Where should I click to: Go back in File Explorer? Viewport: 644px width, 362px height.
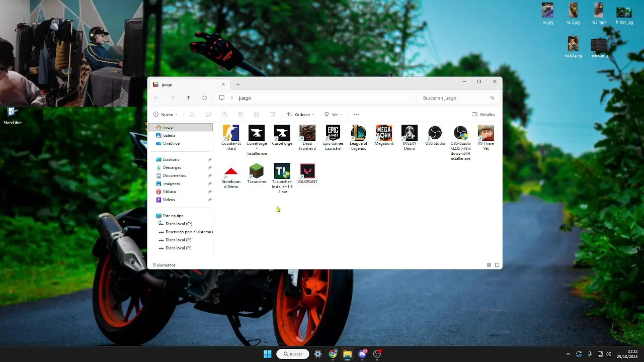(156, 98)
